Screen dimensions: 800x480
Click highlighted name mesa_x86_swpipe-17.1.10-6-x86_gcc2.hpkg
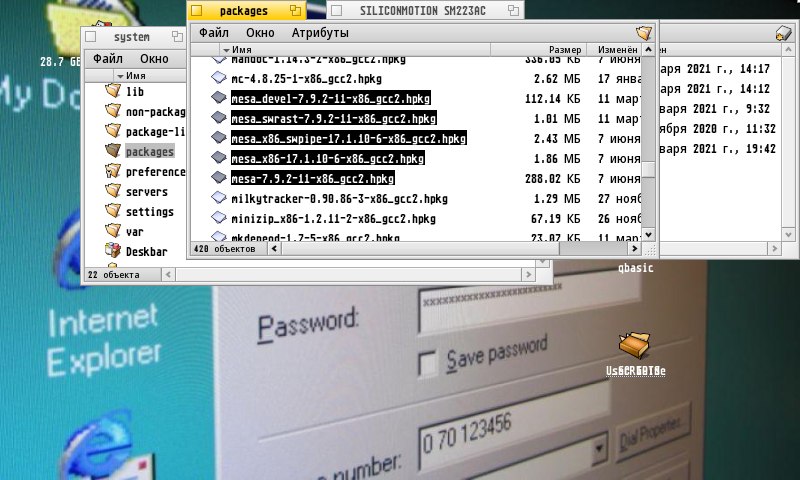(348, 138)
